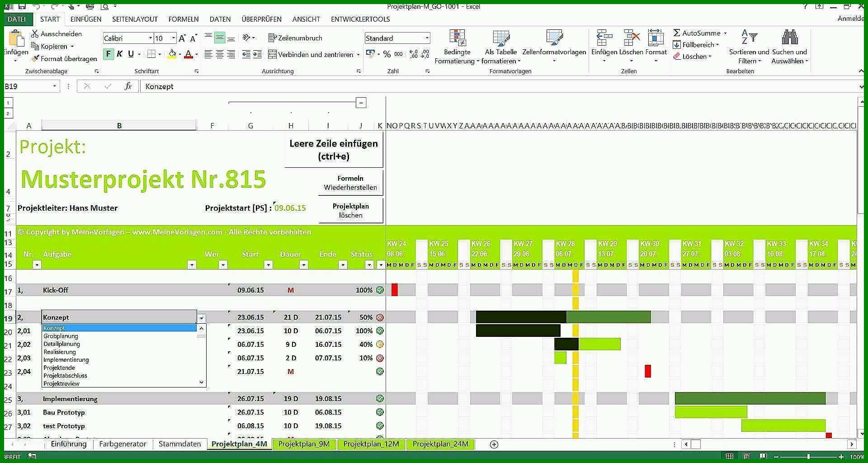
Task: Click the text orientation icon
Action: (x=247, y=38)
